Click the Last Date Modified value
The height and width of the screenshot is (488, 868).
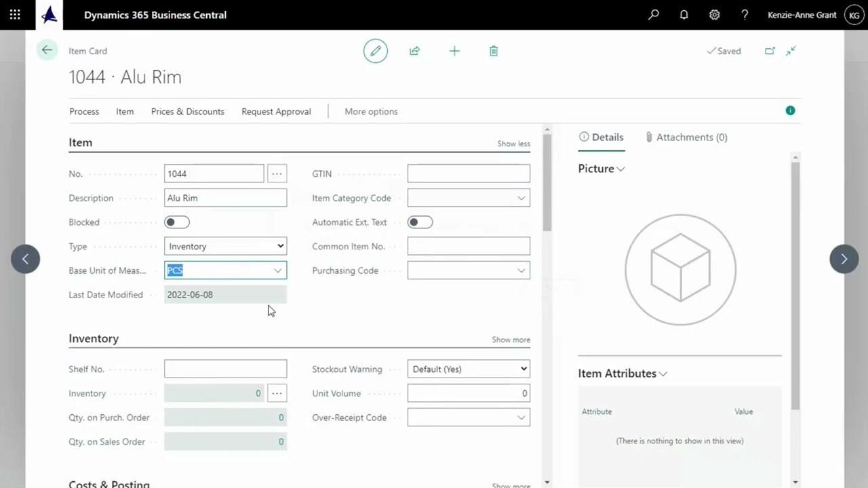(225, 295)
